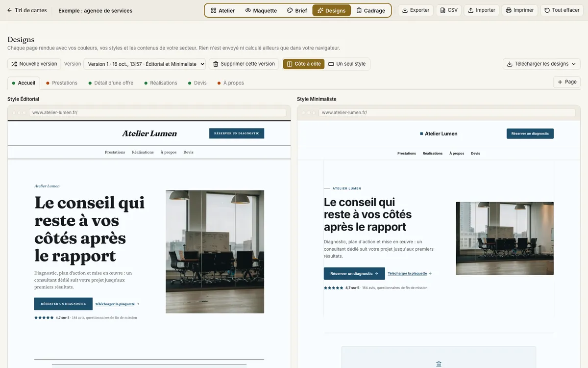This screenshot has height=368, width=588.
Task: Click Supprimer cette version
Action: click(x=244, y=64)
